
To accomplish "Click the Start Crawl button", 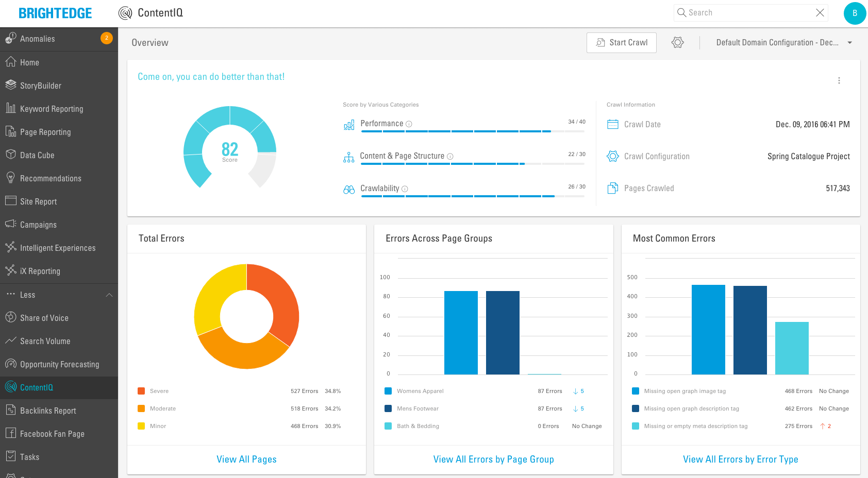I will coord(622,43).
